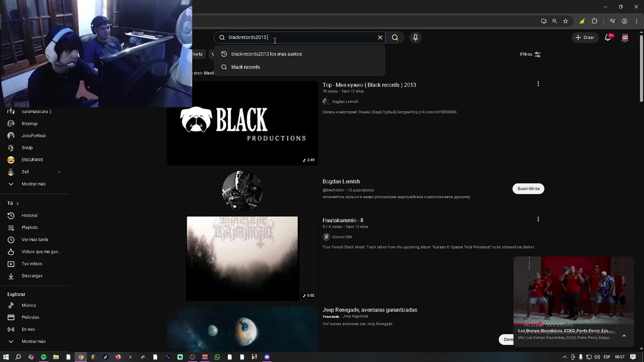The height and width of the screenshot is (362, 644).
Task: Play the Hautakammio - II thumbnail
Action: (243, 258)
